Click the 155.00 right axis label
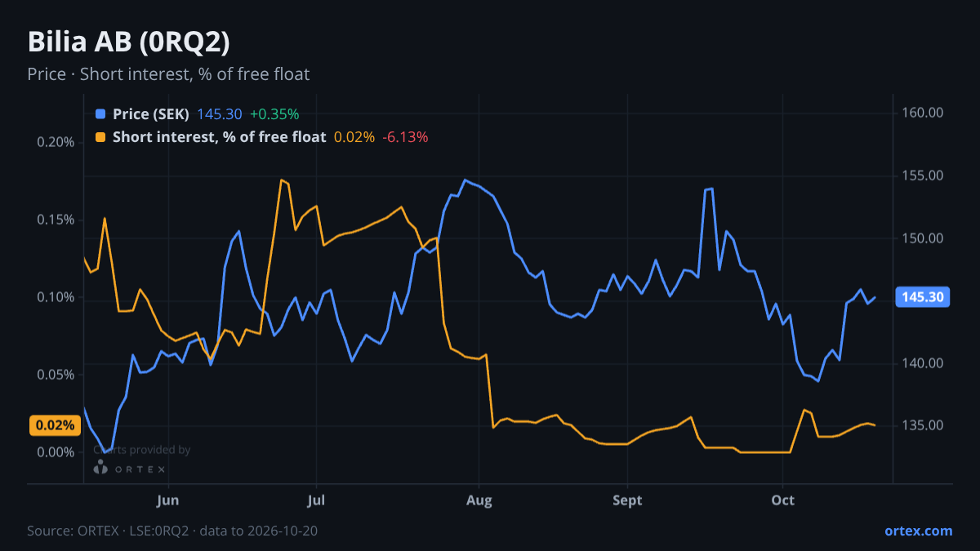980x551 pixels. click(x=923, y=176)
